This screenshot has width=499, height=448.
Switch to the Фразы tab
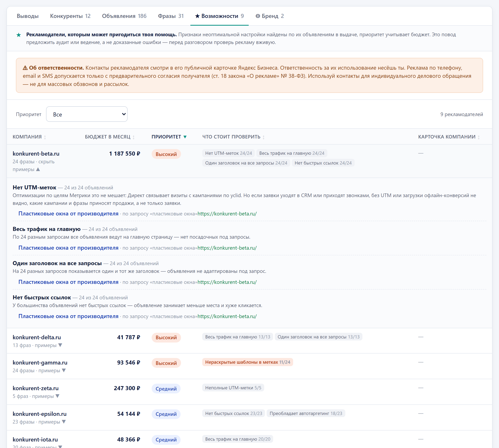click(x=171, y=16)
